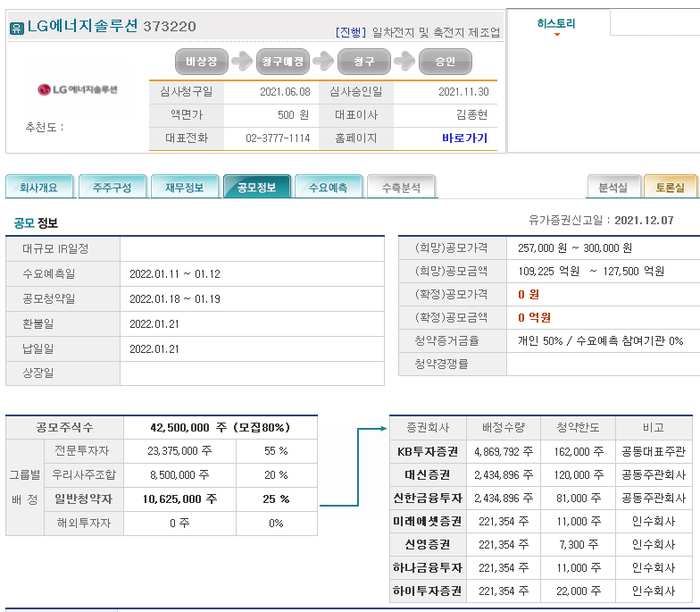This screenshot has height=612, width=700.
Task: Click KB투자증권 배정수량 4,869,792 주
Action: pyautogui.click(x=504, y=452)
